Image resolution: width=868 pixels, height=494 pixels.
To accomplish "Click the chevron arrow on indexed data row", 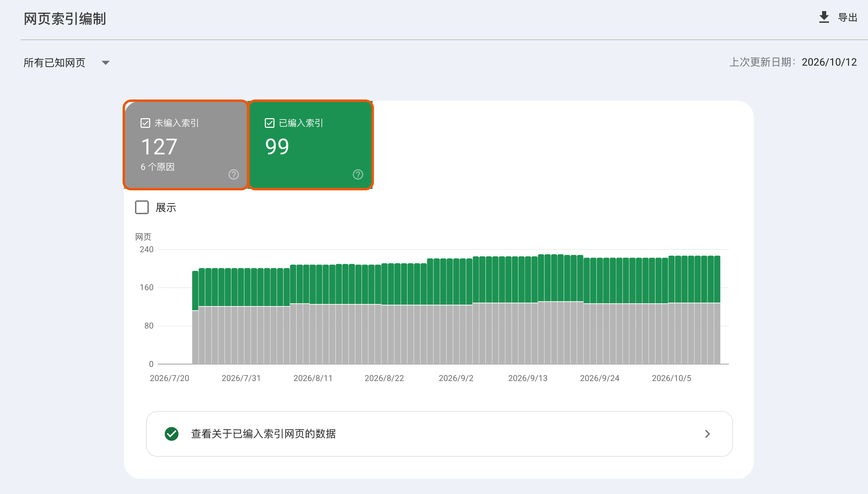I will point(707,434).
